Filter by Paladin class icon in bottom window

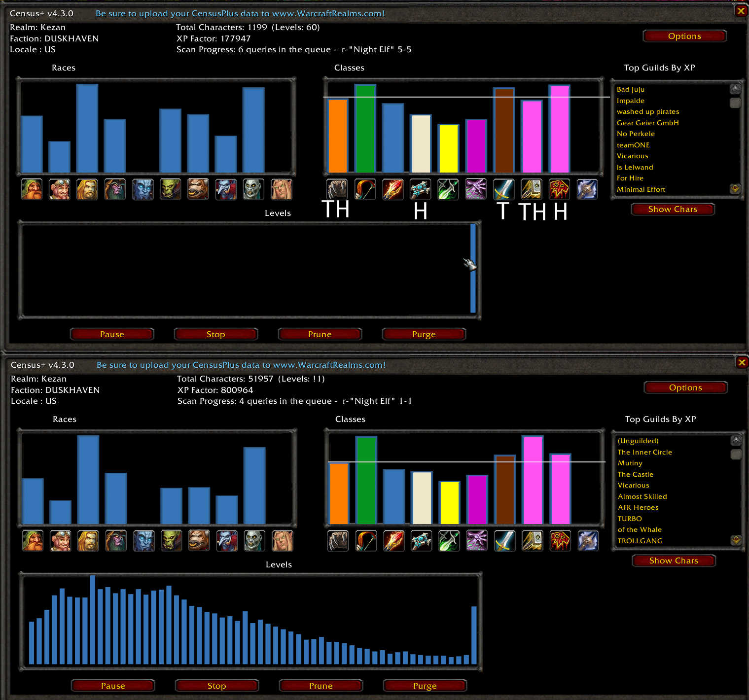[533, 541]
